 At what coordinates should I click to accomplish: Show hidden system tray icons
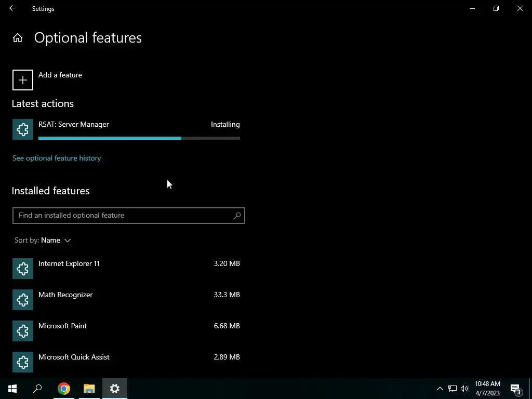440,389
